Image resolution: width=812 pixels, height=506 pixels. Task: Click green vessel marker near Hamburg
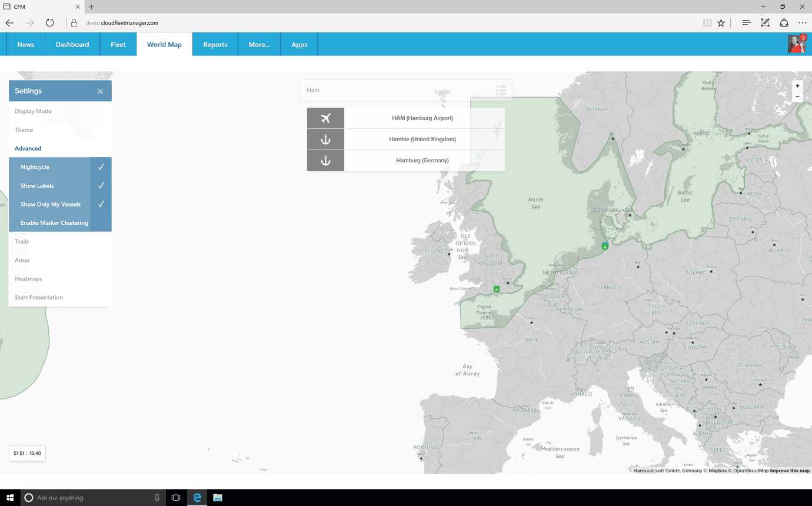click(x=605, y=247)
